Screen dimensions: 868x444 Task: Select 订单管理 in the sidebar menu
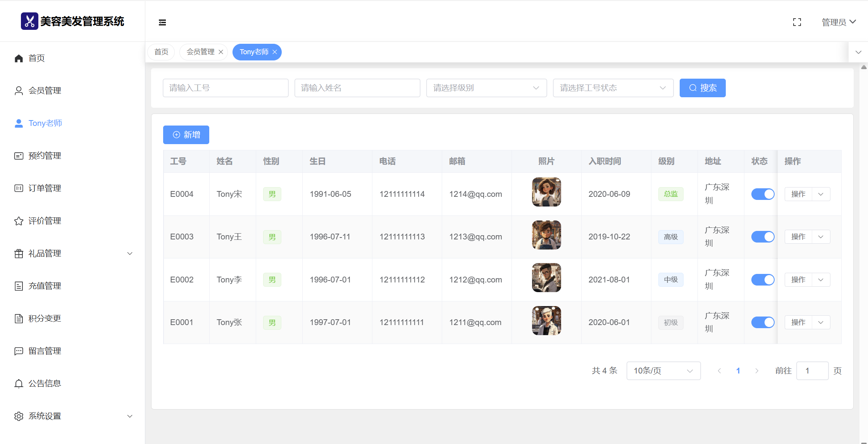(x=45, y=188)
